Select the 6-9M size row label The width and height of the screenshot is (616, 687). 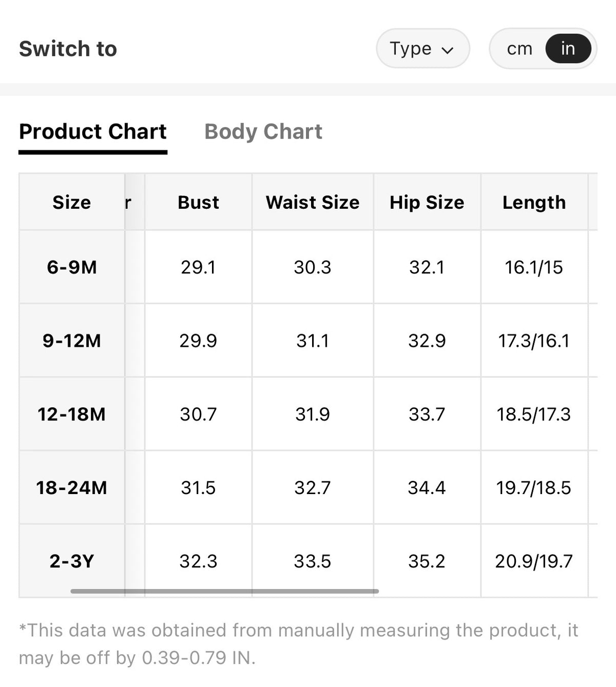pyautogui.click(x=72, y=267)
